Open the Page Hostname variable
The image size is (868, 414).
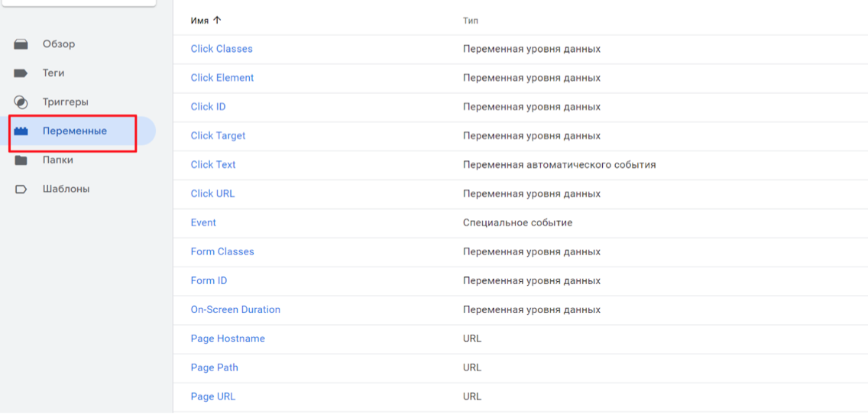[228, 338]
